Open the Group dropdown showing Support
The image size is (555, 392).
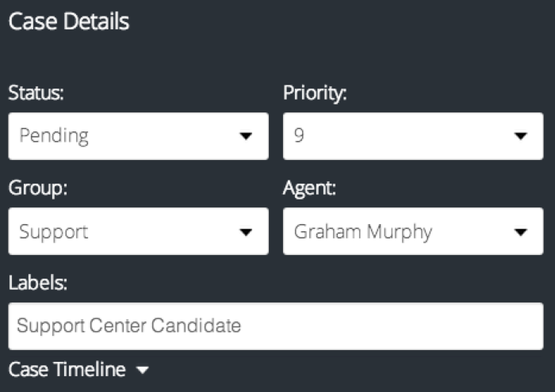138,232
